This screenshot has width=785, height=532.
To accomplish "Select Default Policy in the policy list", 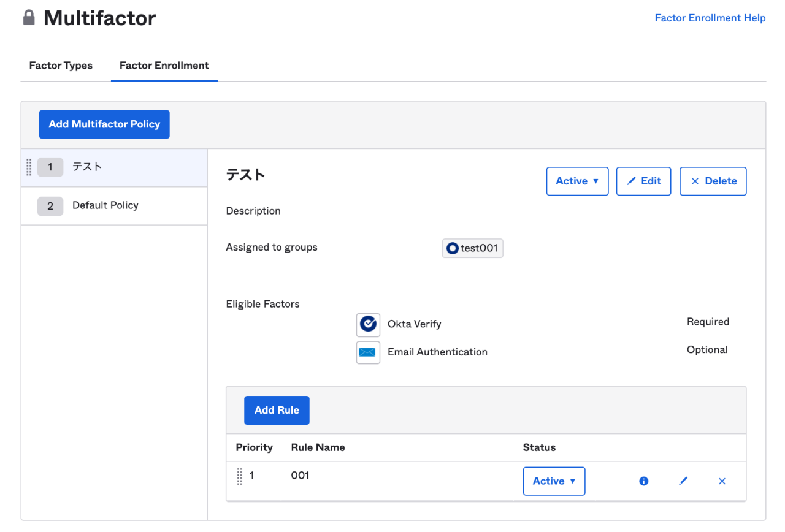I will click(105, 206).
